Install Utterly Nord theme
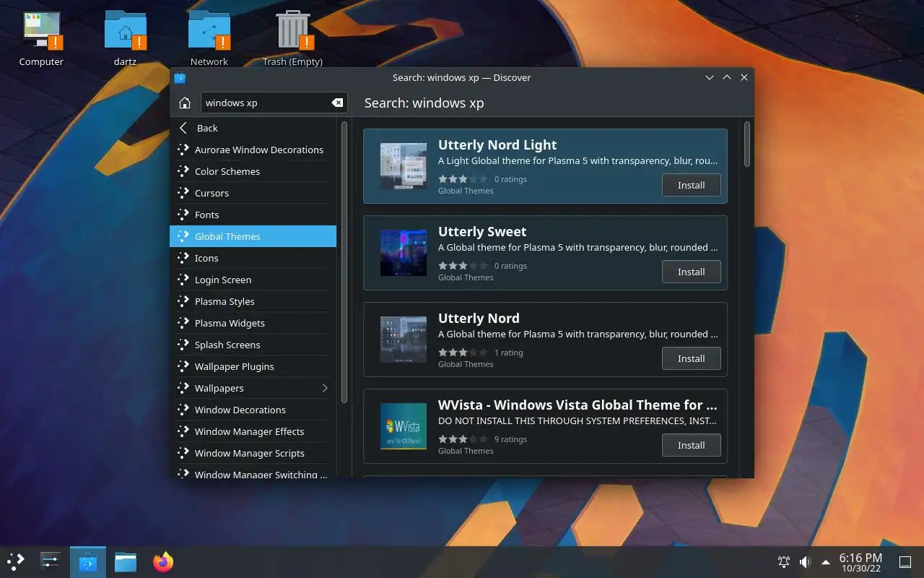The width and height of the screenshot is (924, 578). tap(691, 358)
